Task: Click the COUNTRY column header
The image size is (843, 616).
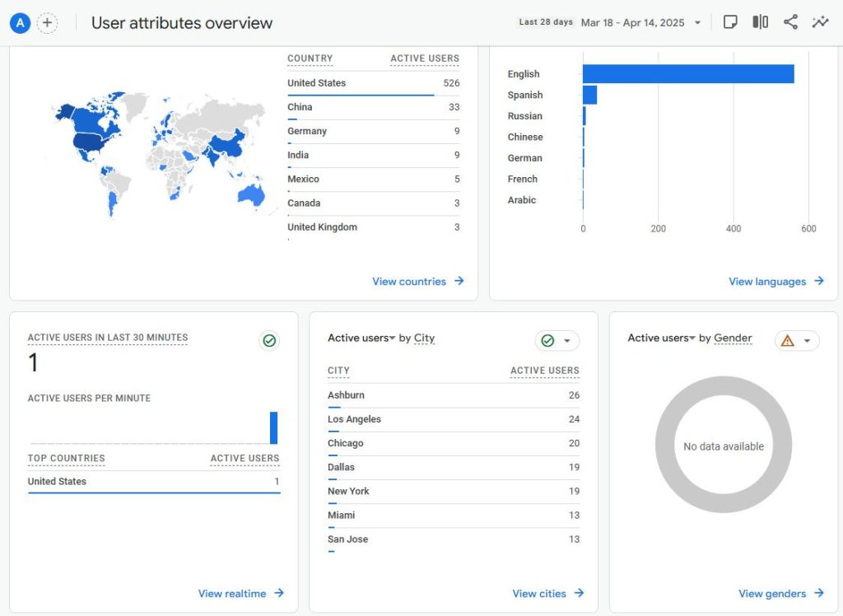Action: click(310, 58)
